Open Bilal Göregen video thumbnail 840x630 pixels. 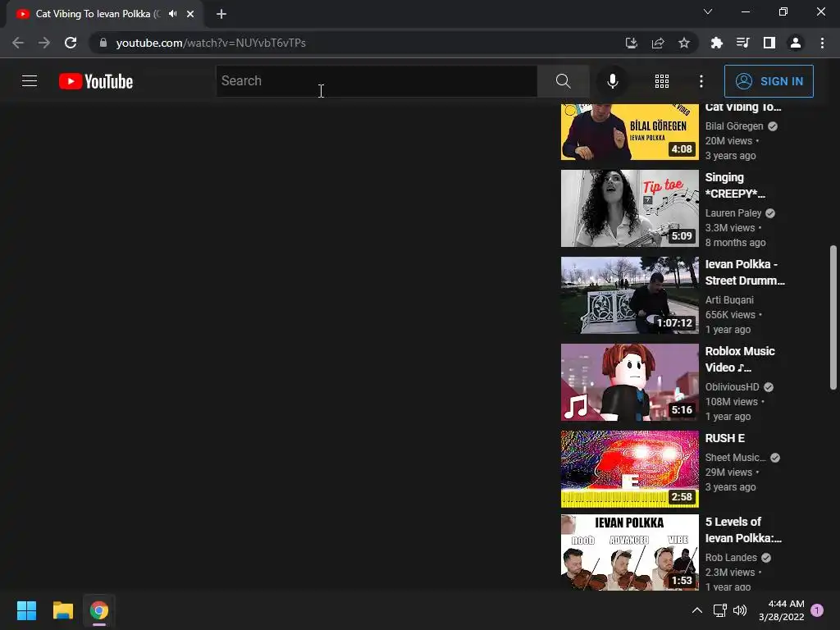coord(630,132)
